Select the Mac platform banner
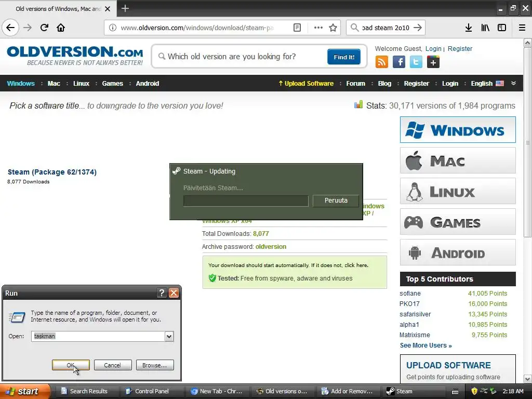This screenshot has height=399, width=532. (x=458, y=160)
